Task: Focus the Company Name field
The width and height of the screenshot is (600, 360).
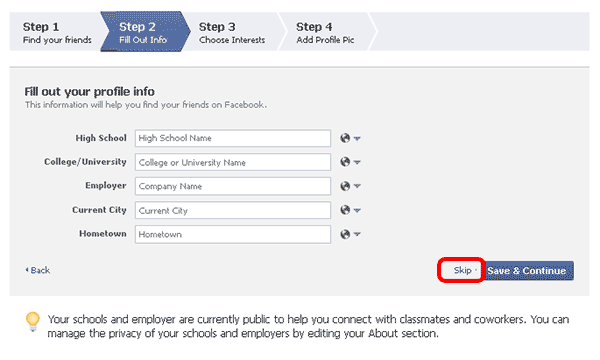Action: 233,186
